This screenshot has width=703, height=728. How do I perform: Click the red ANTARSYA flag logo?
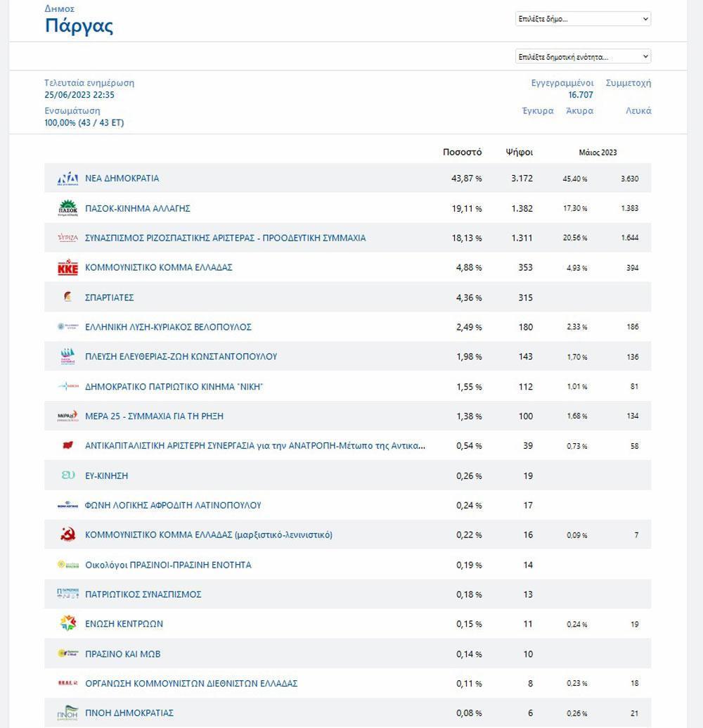click(x=67, y=446)
